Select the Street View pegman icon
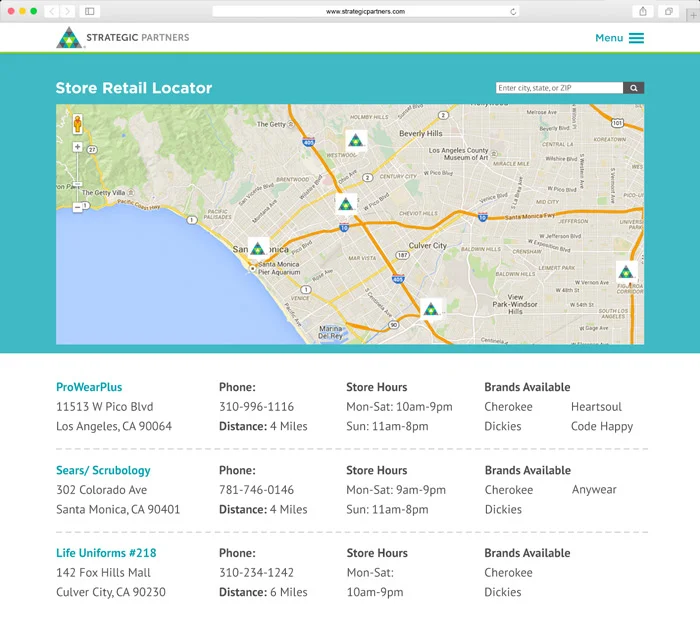 coord(78,124)
